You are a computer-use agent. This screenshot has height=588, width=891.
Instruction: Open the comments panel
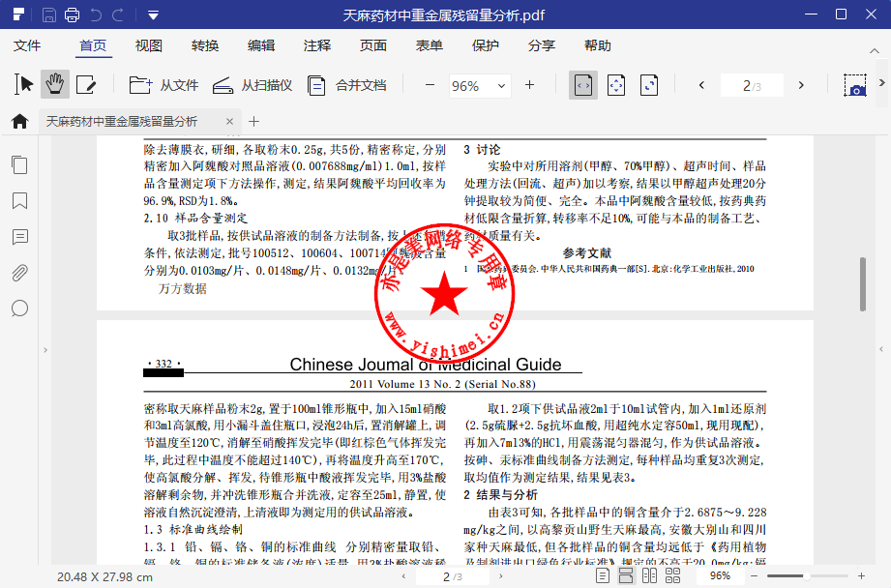(x=20, y=237)
